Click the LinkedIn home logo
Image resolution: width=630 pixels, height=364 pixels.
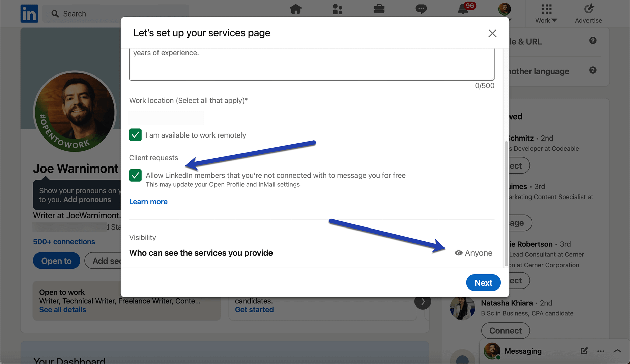(29, 13)
